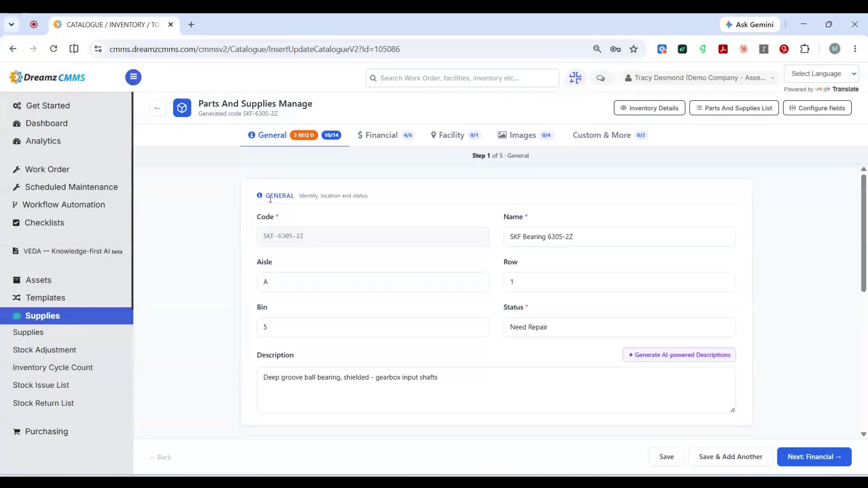Open Inventory Cycle Count submenu item

point(53,368)
